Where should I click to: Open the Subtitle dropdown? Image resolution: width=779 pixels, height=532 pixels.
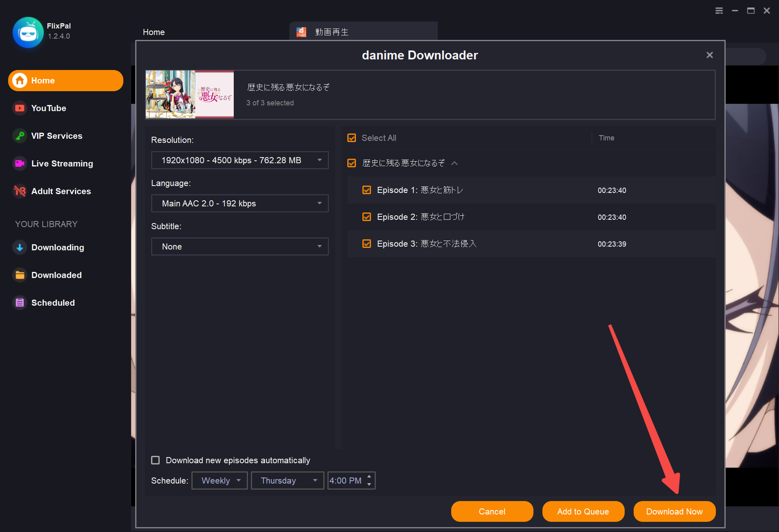pyautogui.click(x=240, y=247)
